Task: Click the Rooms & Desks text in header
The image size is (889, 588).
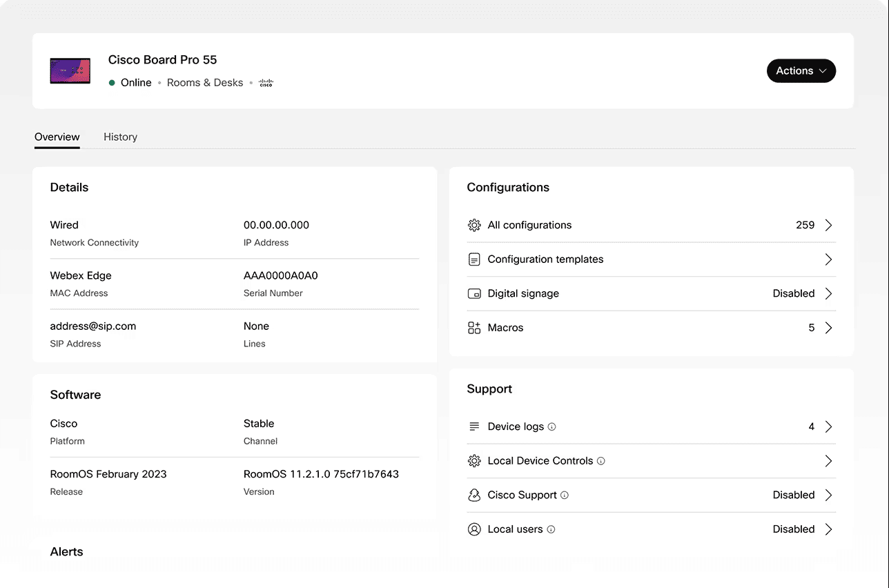Action: [205, 83]
